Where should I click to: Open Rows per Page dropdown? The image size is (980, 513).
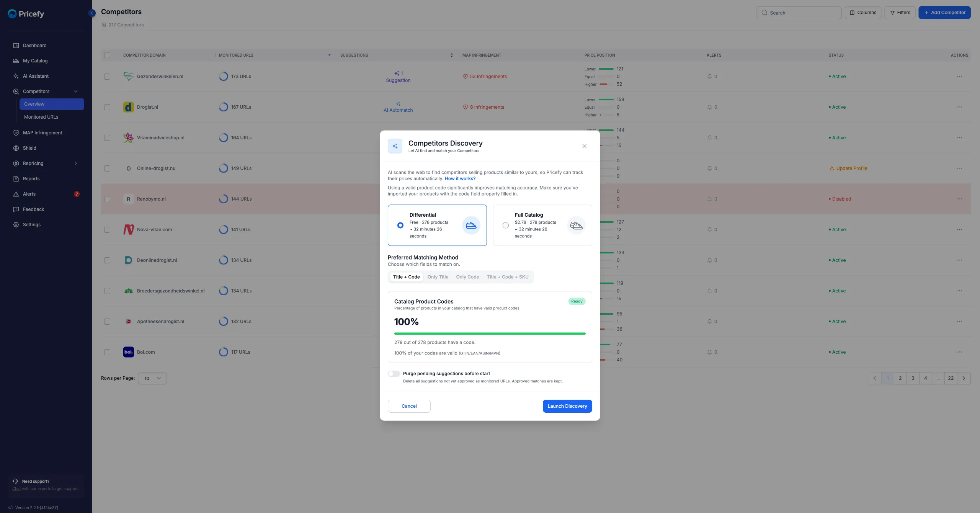[x=152, y=378]
